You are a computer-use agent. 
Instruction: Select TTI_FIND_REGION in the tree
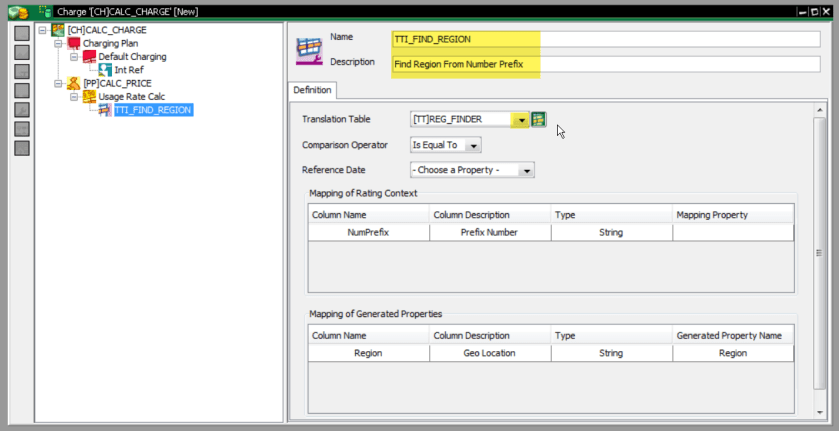pos(153,110)
